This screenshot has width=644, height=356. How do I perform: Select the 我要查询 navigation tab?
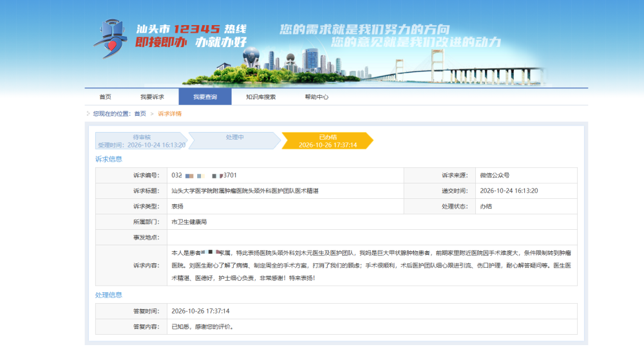coord(205,97)
